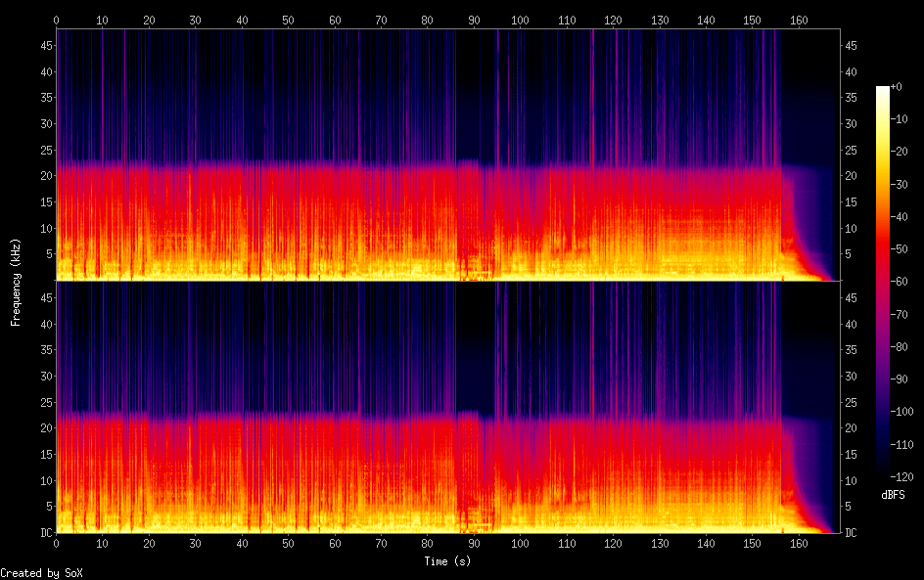
Task: Click the "DC" label on the right frequency axis
Action: tap(851, 532)
